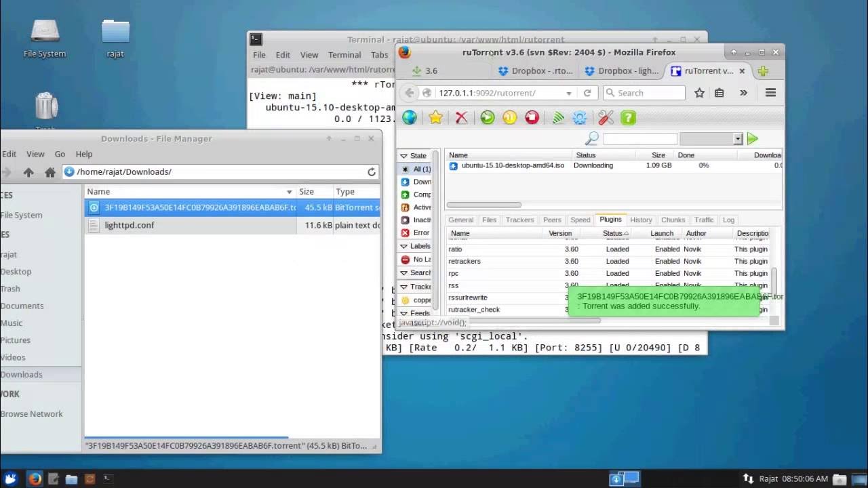Viewport: 868px width, 488px height.
Task: Open a new Firefox tab with green plus
Action: click(764, 70)
